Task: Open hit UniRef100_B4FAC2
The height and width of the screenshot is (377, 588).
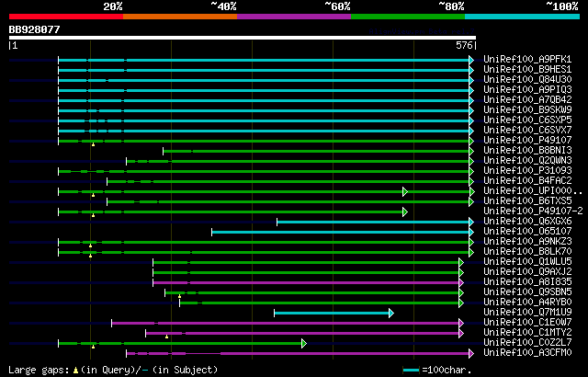Action: [527, 181]
